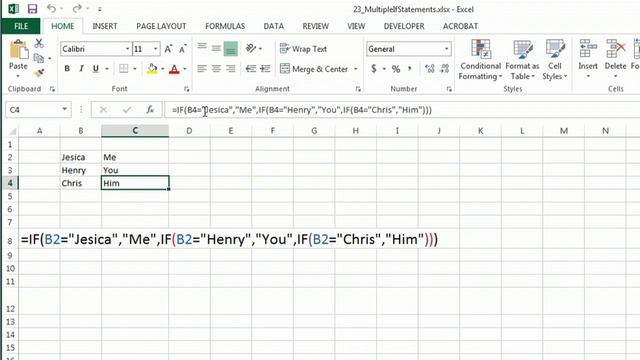Image resolution: width=640 pixels, height=360 pixels.
Task: Click the Cut scissors icon
Action: pos(39,43)
